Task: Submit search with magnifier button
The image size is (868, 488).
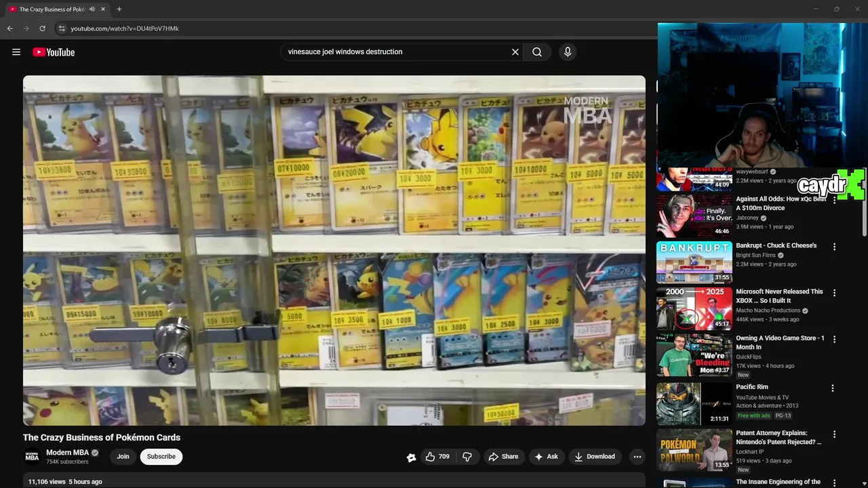Action: point(537,52)
